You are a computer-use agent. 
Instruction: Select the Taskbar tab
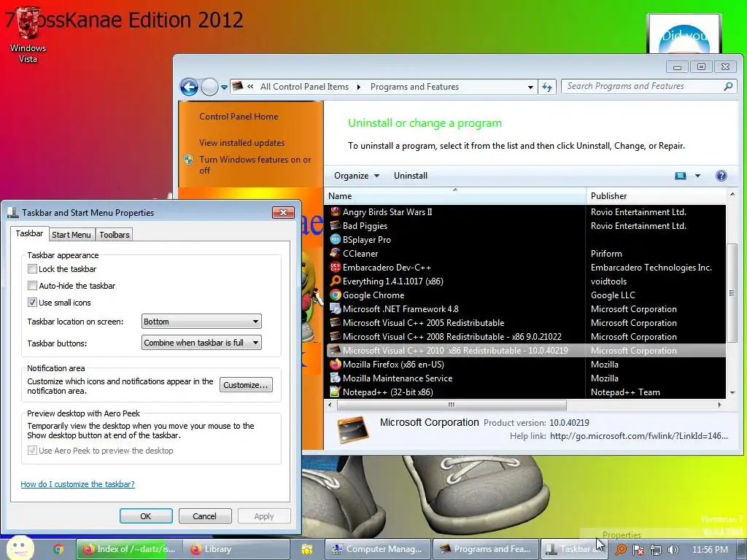pyautogui.click(x=29, y=233)
